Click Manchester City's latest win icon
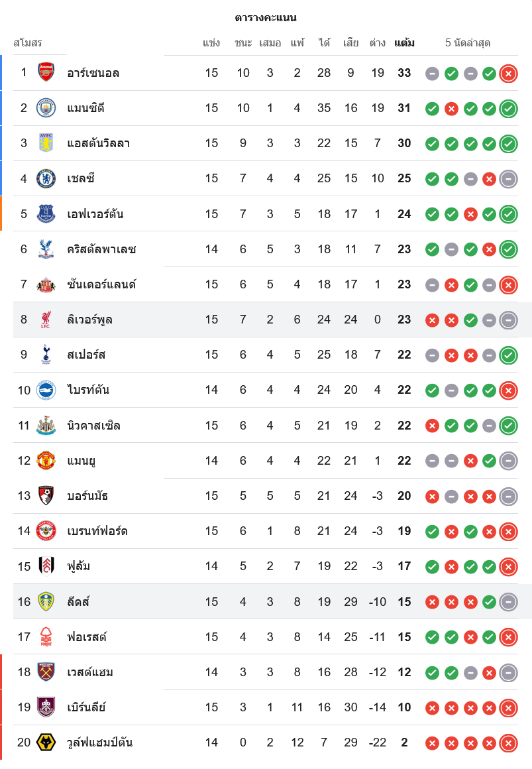This screenshot has height=769, width=532. 508,109
